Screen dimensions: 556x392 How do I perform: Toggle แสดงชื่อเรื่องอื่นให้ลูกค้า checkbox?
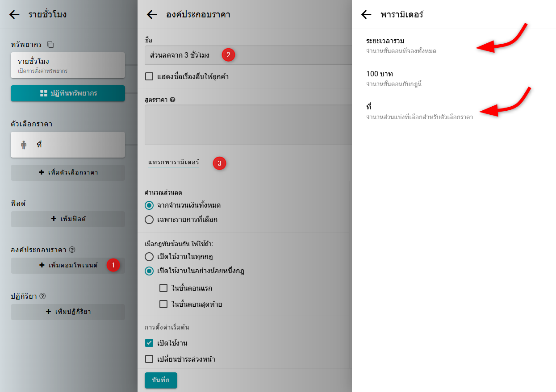(150, 77)
